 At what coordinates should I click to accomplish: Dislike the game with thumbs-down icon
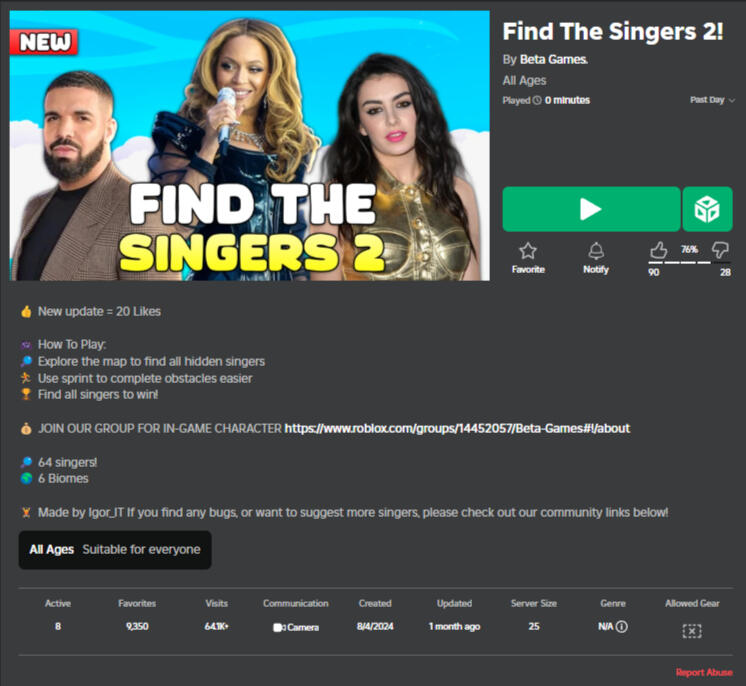tap(720, 250)
